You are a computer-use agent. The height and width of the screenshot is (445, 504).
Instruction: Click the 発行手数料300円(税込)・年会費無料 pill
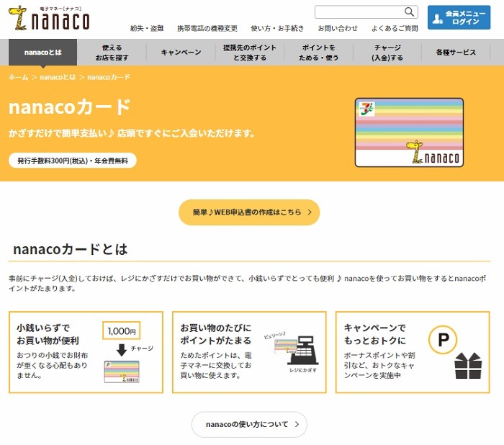click(73, 161)
